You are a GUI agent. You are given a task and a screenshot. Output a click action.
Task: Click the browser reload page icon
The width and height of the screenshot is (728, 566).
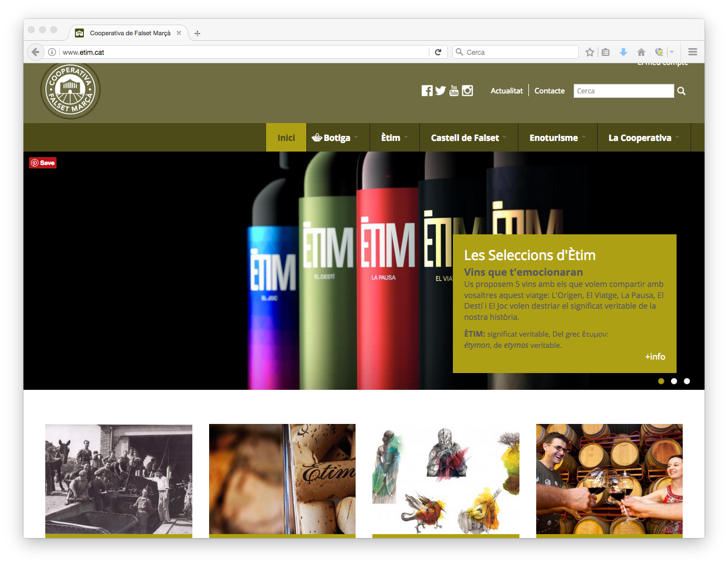tap(438, 52)
